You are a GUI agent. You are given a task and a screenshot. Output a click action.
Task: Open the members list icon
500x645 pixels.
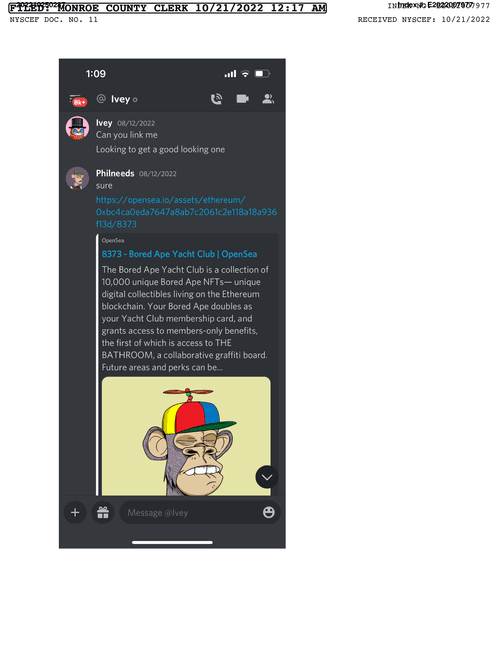point(268,99)
